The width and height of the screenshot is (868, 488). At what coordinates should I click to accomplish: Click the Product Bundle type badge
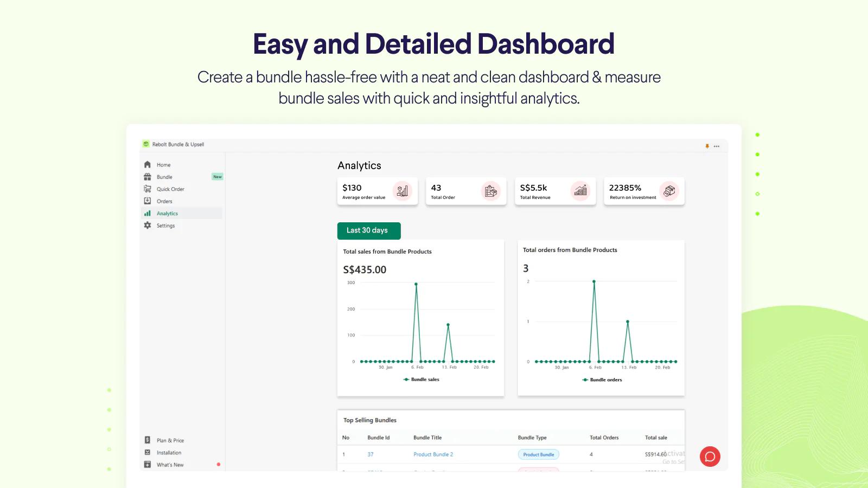coord(538,454)
